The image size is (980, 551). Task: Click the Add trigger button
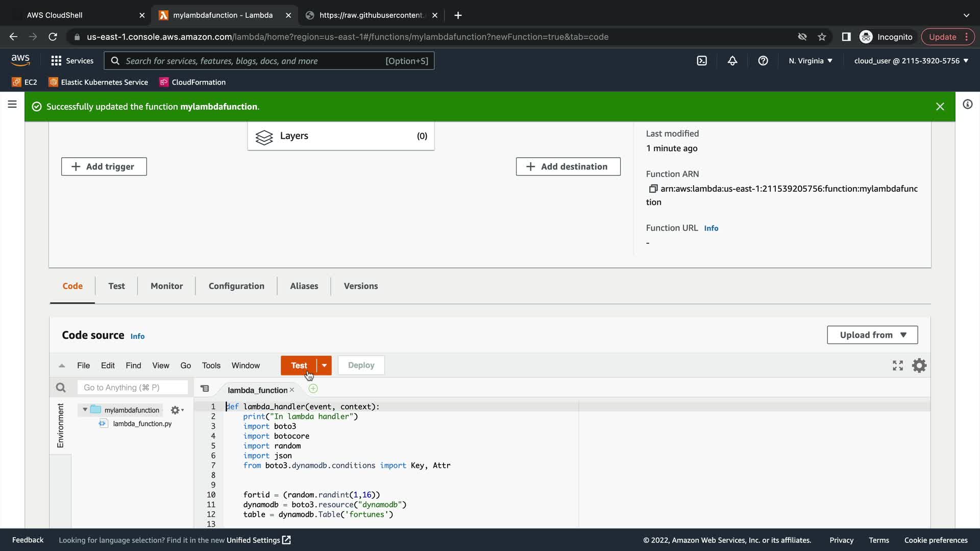pos(104,167)
